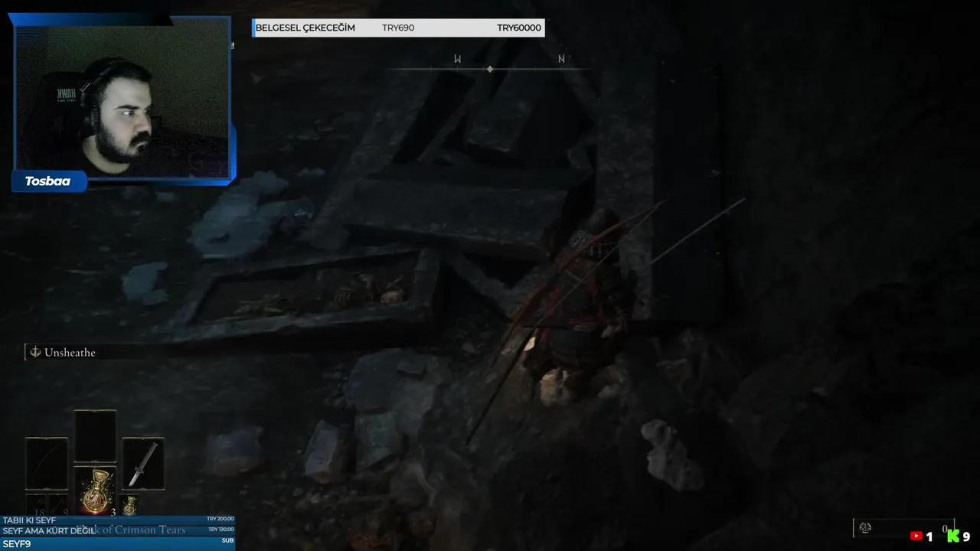Click the compass W marker
Screen dimensions: 980x551
pyautogui.click(x=457, y=59)
